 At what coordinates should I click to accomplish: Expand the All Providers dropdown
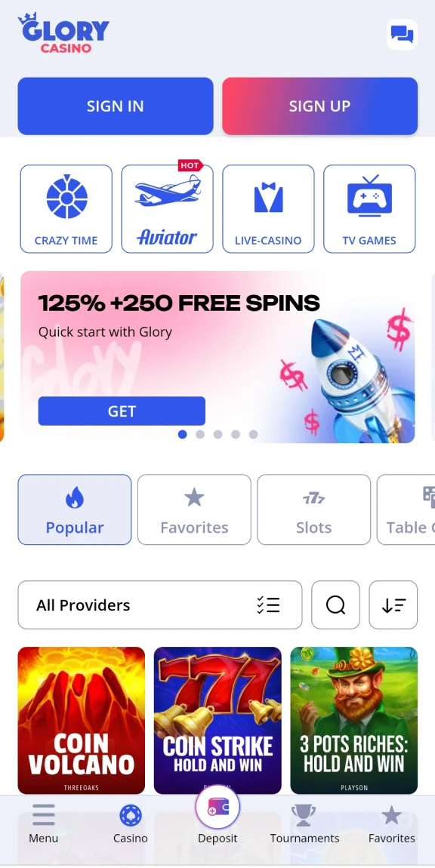coord(160,605)
